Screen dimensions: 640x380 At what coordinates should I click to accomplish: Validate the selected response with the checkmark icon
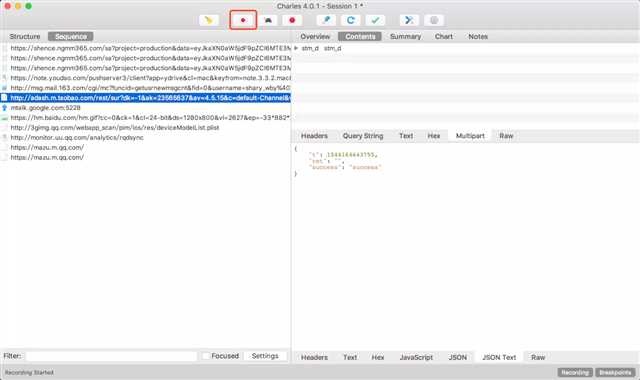tap(375, 20)
